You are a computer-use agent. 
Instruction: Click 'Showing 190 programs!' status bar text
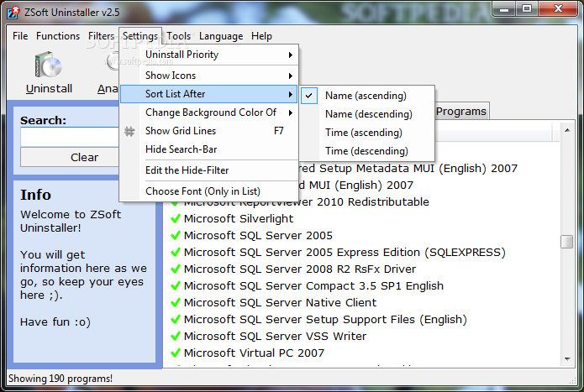click(61, 379)
